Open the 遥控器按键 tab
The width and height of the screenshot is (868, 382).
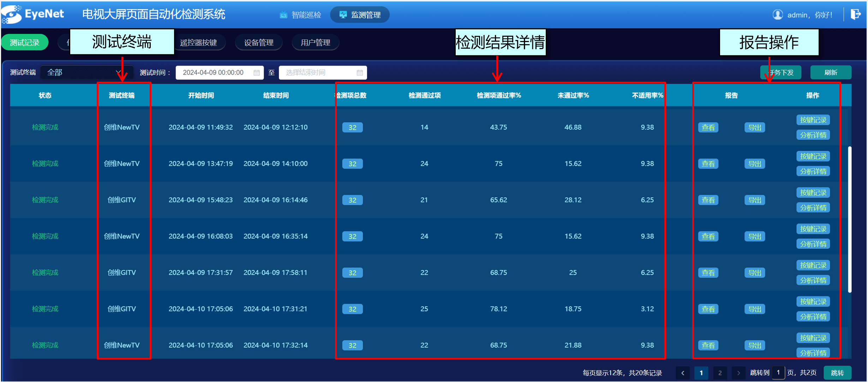(x=199, y=43)
